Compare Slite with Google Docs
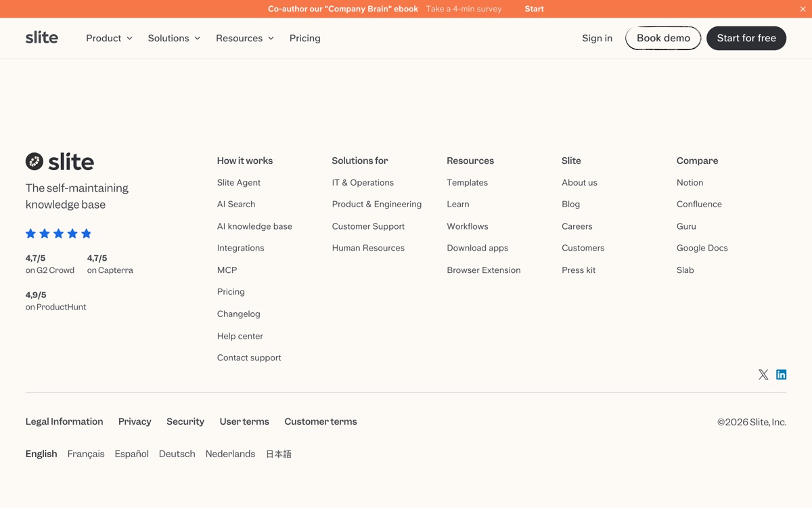The width and height of the screenshot is (812, 508). coord(702,248)
